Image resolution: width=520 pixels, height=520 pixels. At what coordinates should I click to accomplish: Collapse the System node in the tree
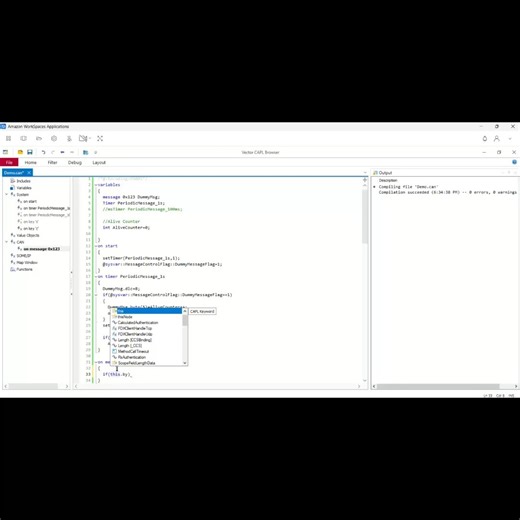click(6, 194)
